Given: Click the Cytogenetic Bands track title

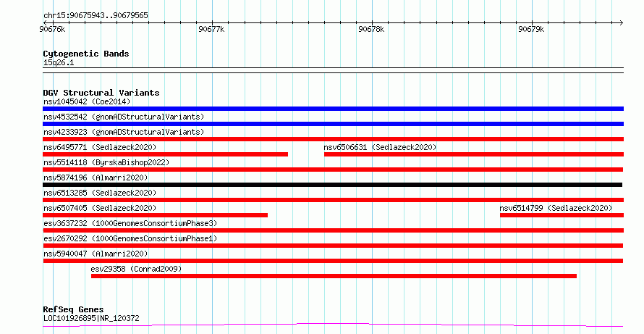Looking at the screenshot, I should 86,54.
